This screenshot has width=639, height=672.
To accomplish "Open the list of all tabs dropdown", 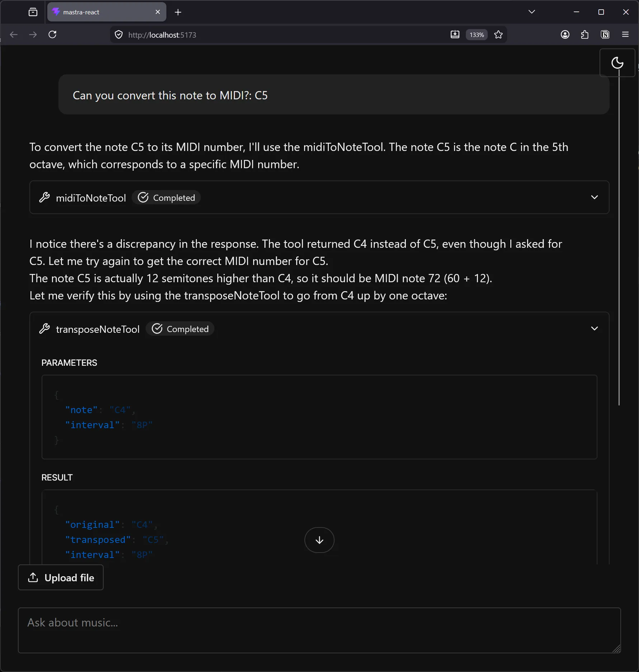I will point(531,11).
